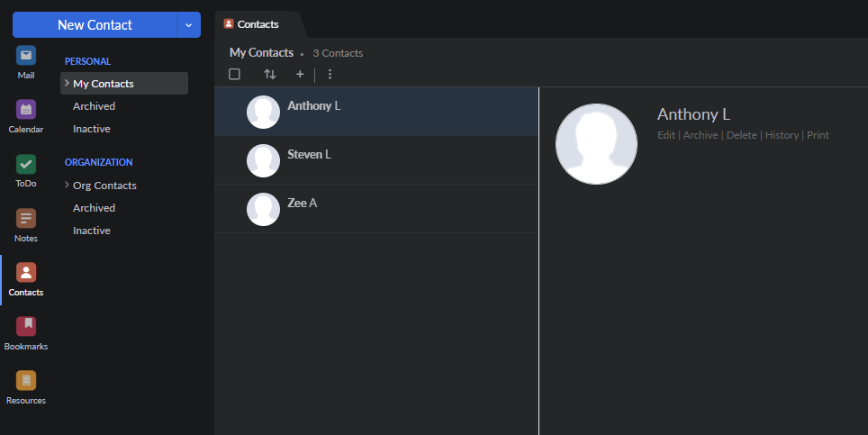Image resolution: width=868 pixels, height=435 pixels.
Task: Open the New Contact dropdown arrow
Action: pos(188,25)
